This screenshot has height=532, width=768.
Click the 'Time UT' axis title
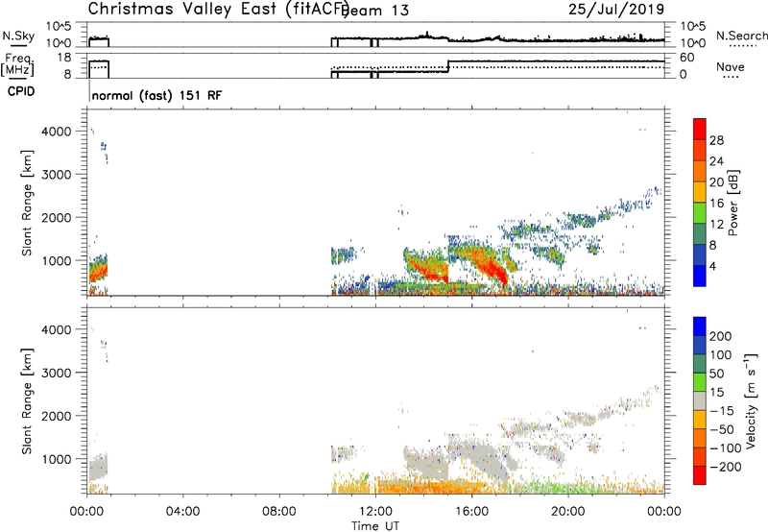tap(375, 526)
